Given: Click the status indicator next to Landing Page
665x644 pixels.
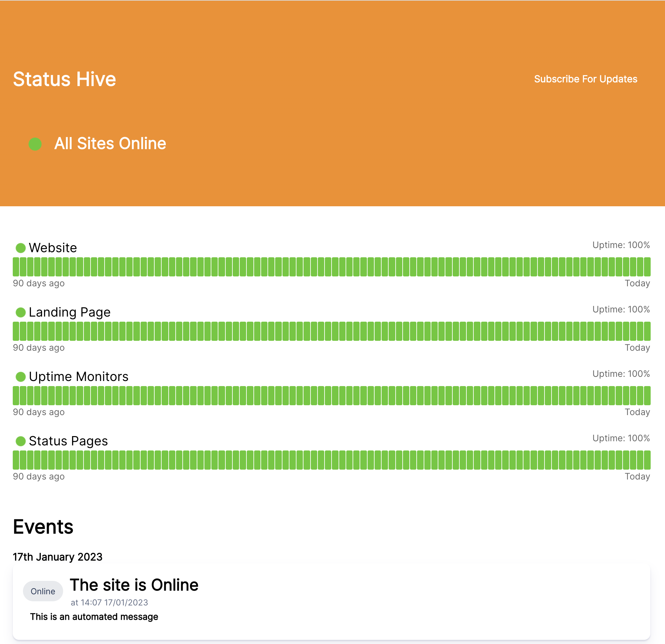Looking at the screenshot, I should point(20,312).
